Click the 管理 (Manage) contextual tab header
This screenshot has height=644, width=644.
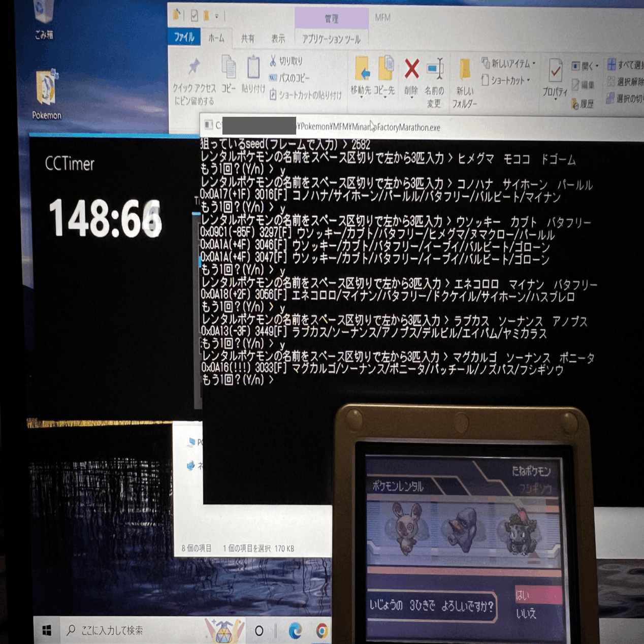332,18
